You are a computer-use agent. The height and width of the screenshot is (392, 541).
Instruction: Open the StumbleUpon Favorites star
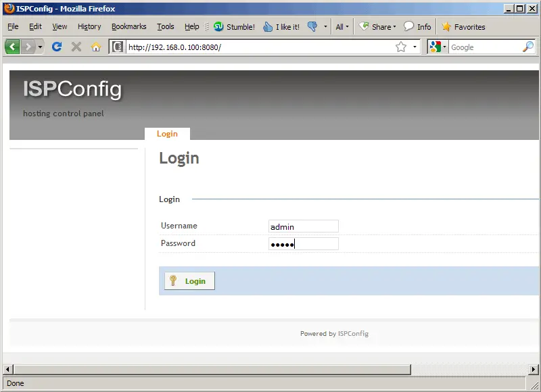tap(463, 27)
